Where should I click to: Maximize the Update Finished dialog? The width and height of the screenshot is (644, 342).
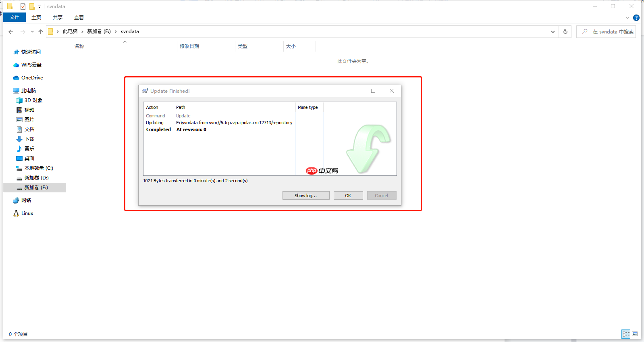point(373,91)
